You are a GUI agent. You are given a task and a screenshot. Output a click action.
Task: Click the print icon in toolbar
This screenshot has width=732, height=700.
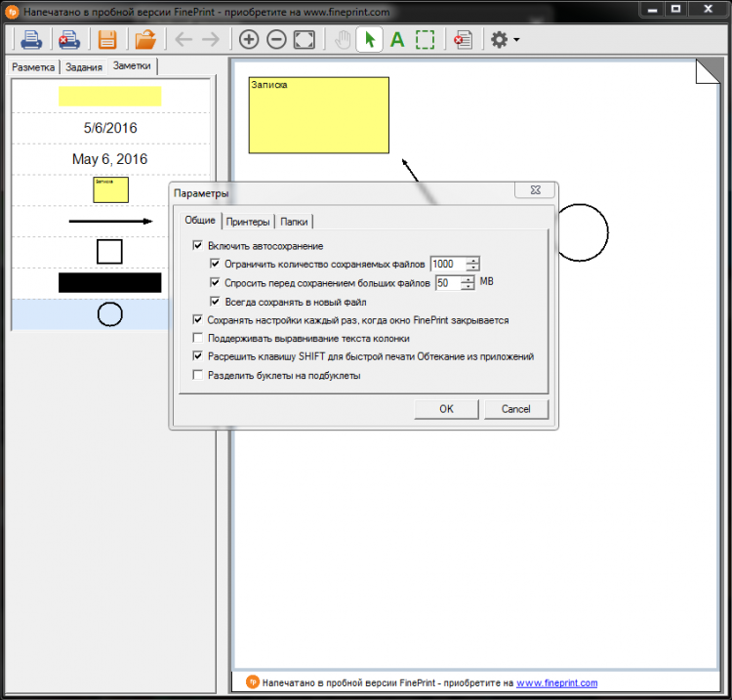click(31, 40)
